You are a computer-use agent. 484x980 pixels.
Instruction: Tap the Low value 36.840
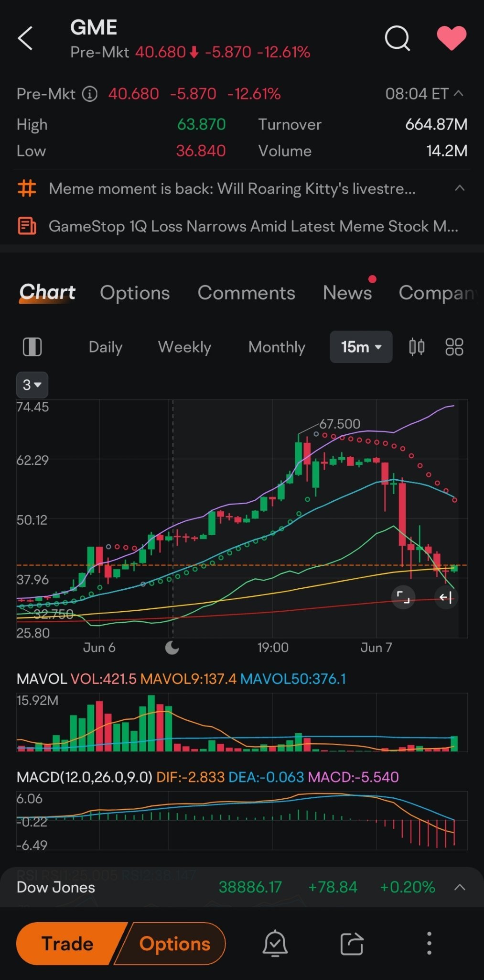click(x=201, y=151)
